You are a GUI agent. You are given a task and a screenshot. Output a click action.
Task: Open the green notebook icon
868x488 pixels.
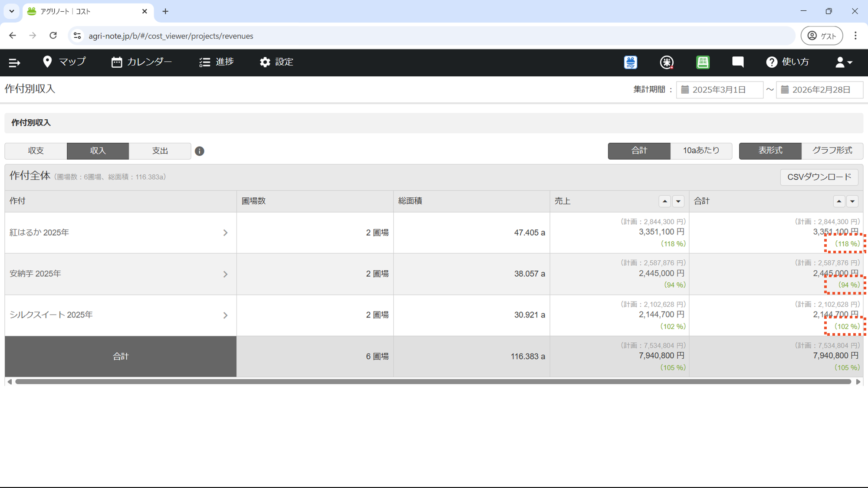703,62
